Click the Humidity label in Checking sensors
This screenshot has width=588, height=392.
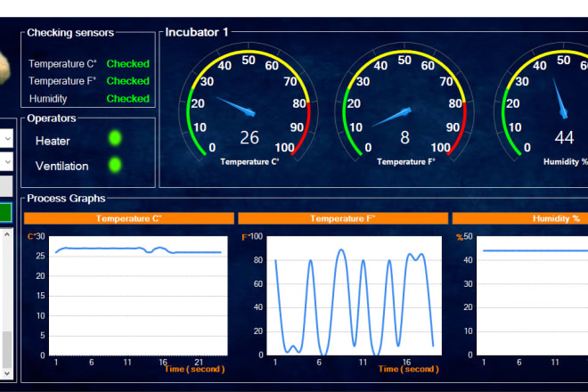pos(48,99)
